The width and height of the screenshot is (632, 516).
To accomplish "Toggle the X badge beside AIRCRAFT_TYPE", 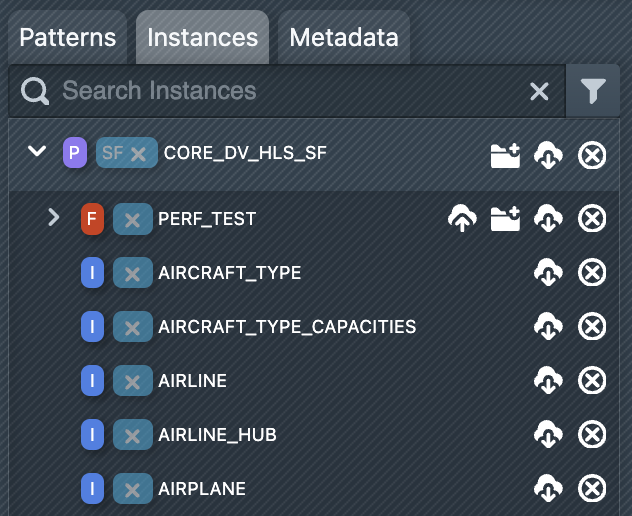I will 132,273.
